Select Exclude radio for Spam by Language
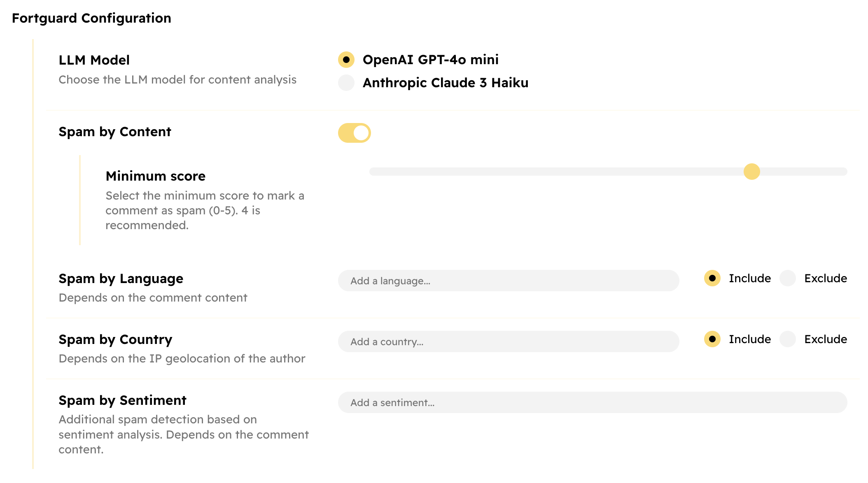Image resolution: width=868 pixels, height=483 pixels. tap(788, 278)
